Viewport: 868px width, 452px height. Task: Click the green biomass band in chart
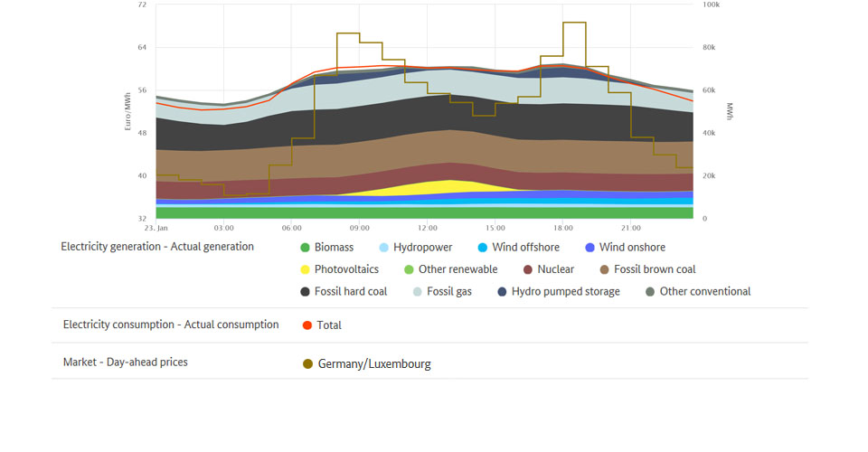pyautogui.click(x=425, y=213)
